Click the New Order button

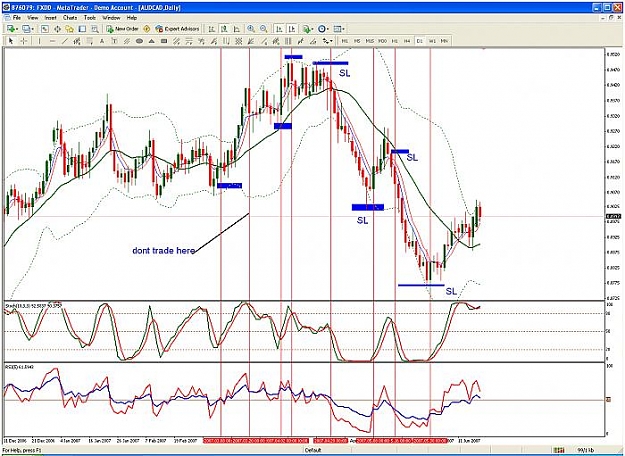pyautogui.click(x=122, y=29)
